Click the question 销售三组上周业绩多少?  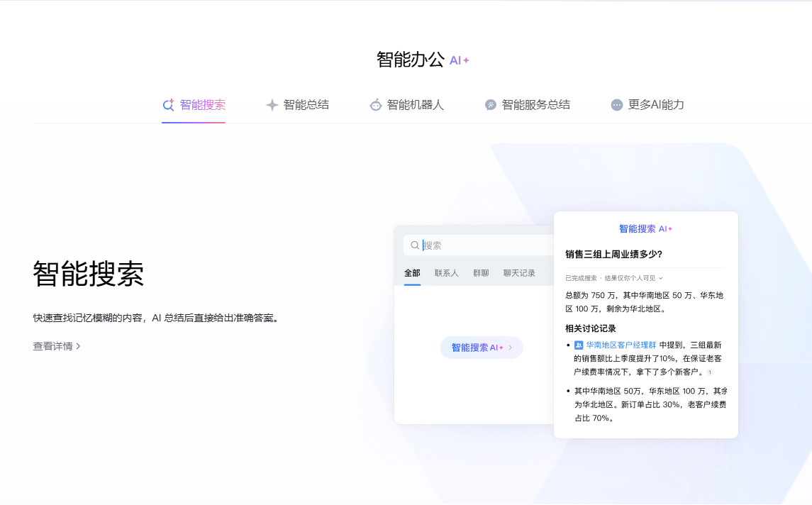tap(613, 255)
